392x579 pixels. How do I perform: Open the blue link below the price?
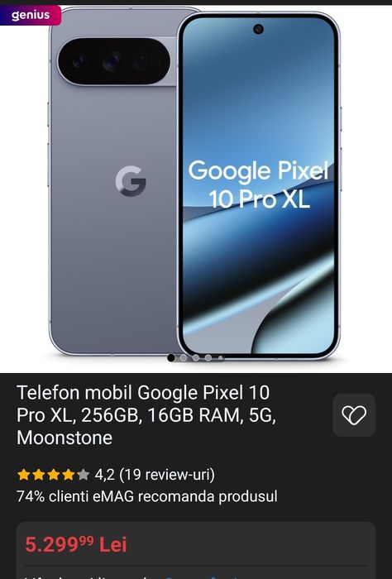[201, 576]
